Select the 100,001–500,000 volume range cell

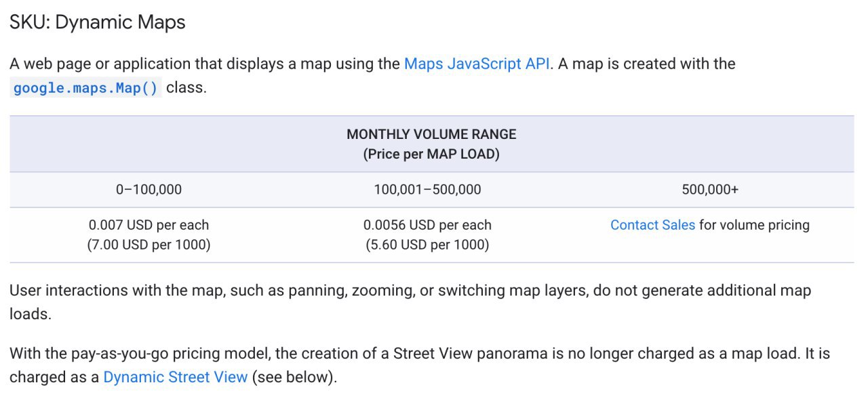pos(427,190)
